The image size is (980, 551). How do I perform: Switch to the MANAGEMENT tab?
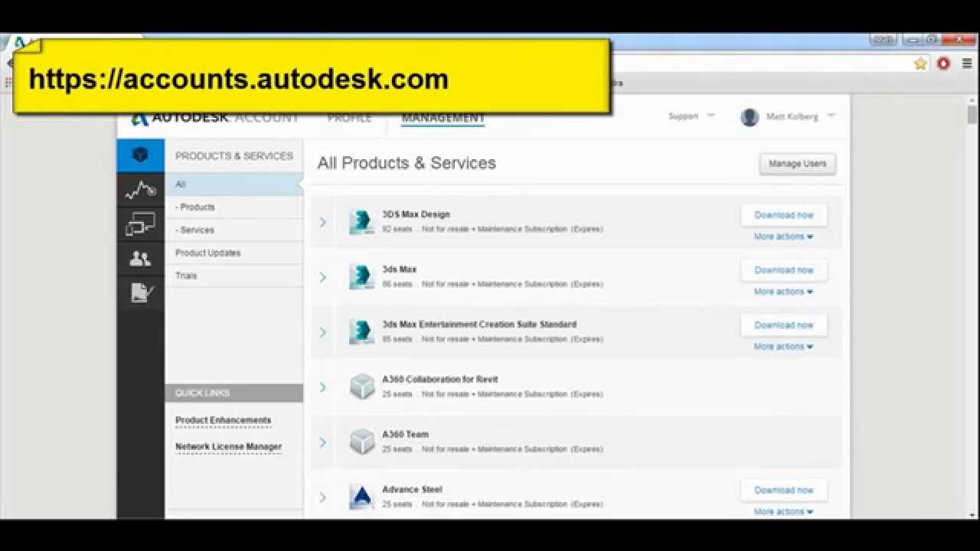443,118
